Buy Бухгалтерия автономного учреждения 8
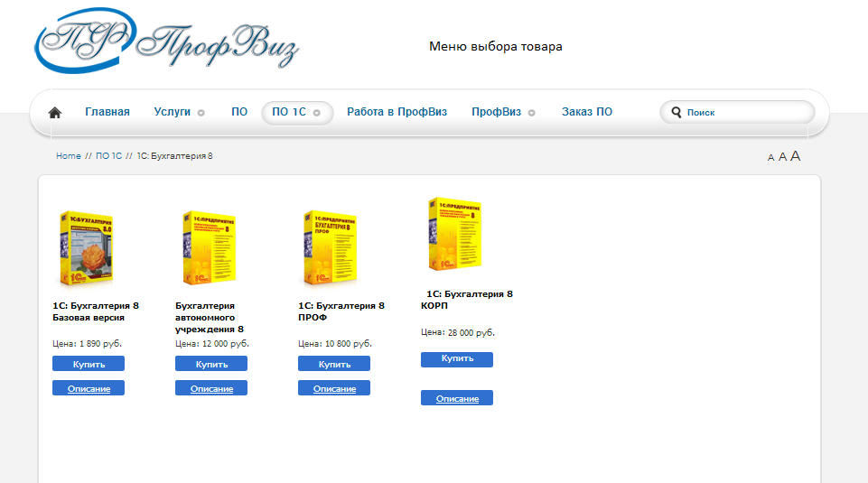This screenshot has height=483, width=868. point(211,364)
